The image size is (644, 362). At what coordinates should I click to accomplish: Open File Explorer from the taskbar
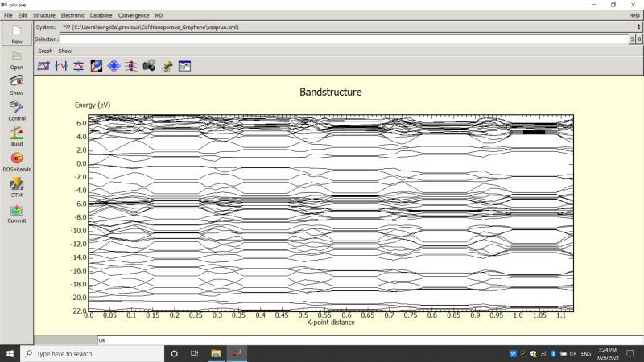[x=216, y=353]
